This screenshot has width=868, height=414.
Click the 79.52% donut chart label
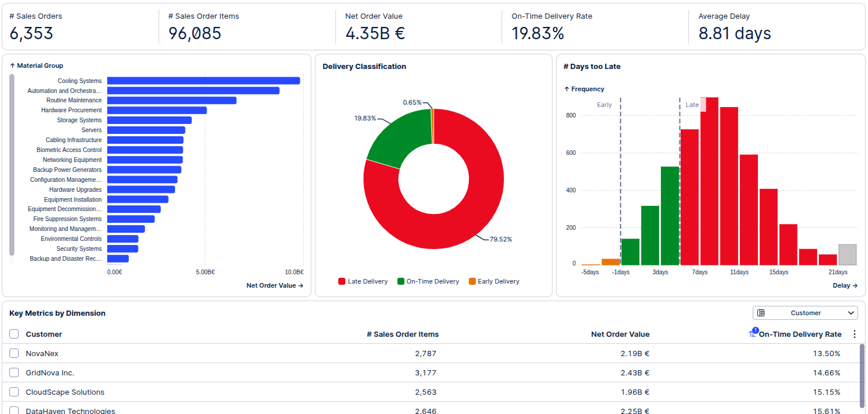pos(500,239)
